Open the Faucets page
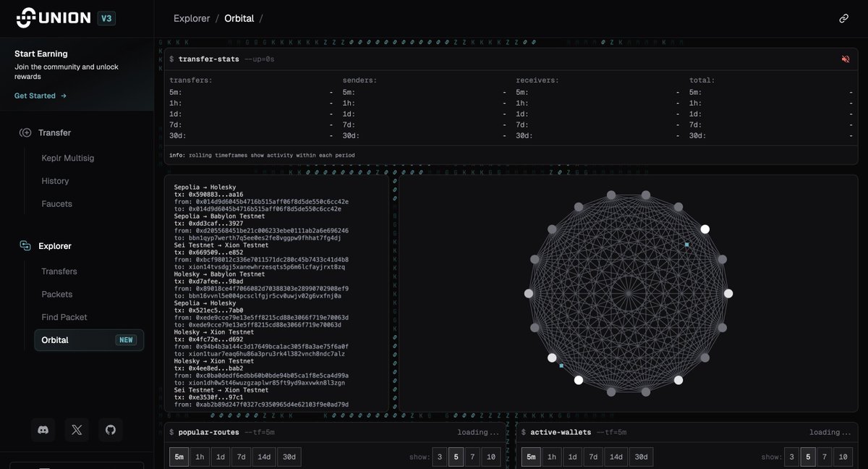The height and width of the screenshot is (469, 868). click(x=56, y=204)
